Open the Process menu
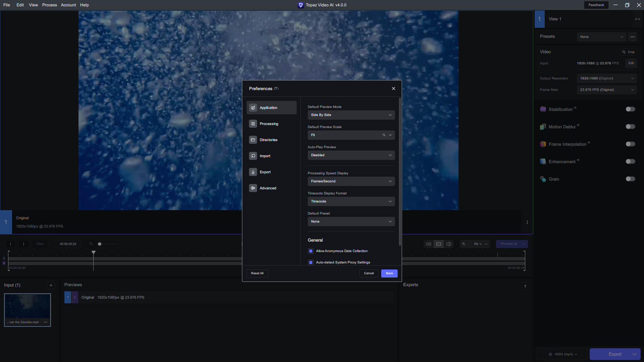 tap(49, 5)
